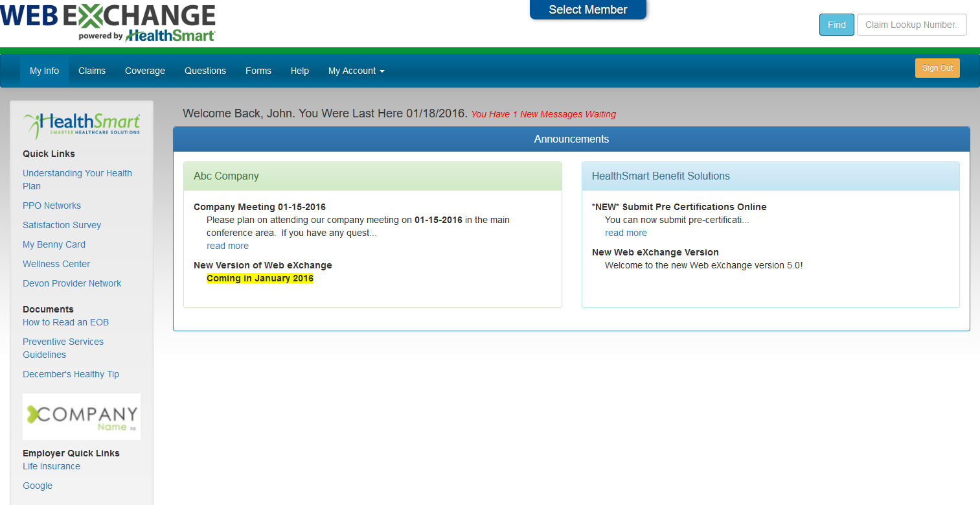Open the Satisfaction Survey link
This screenshot has height=505, width=980.
[62, 225]
